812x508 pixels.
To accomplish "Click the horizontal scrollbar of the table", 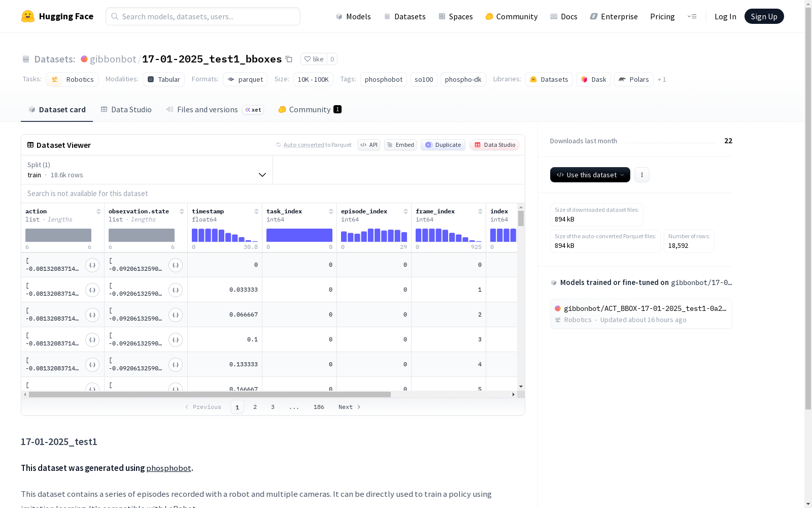I will point(210,394).
